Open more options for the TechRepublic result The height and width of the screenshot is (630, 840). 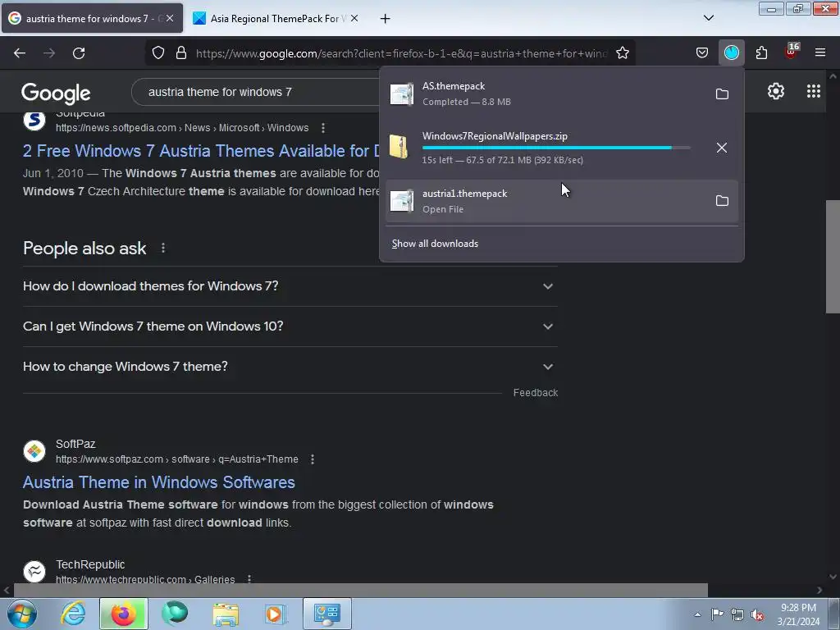[249, 579]
